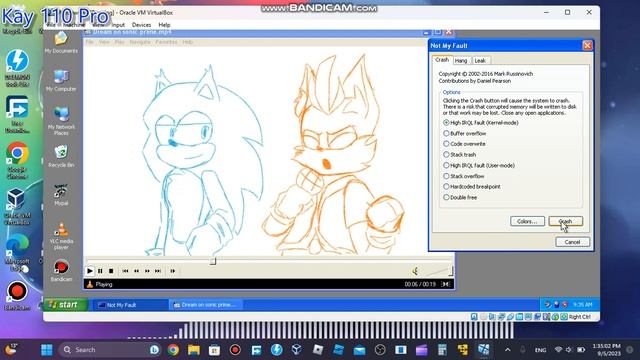Click the red shield icon in XP tray
This screenshot has height=360, width=640.
(x=565, y=304)
